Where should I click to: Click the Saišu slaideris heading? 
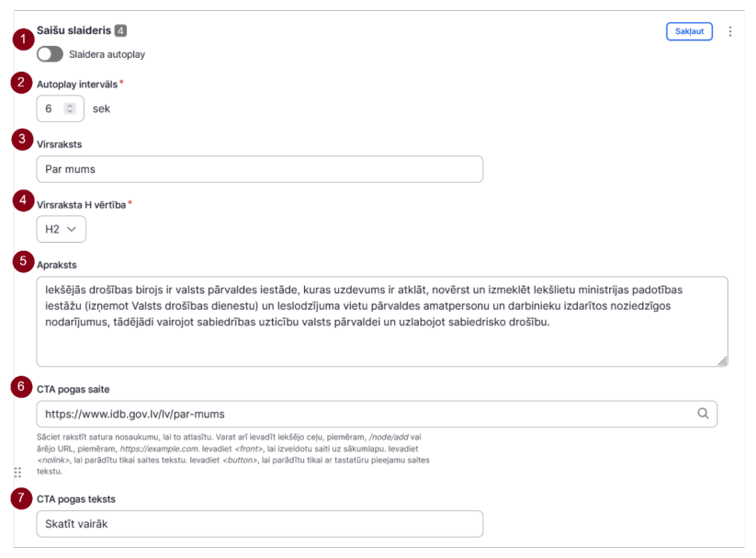pyautogui.click(x=73, y=30)
